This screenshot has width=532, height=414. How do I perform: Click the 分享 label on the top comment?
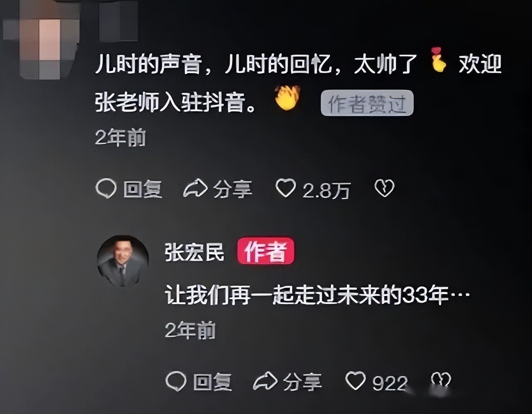coord(233,190)
